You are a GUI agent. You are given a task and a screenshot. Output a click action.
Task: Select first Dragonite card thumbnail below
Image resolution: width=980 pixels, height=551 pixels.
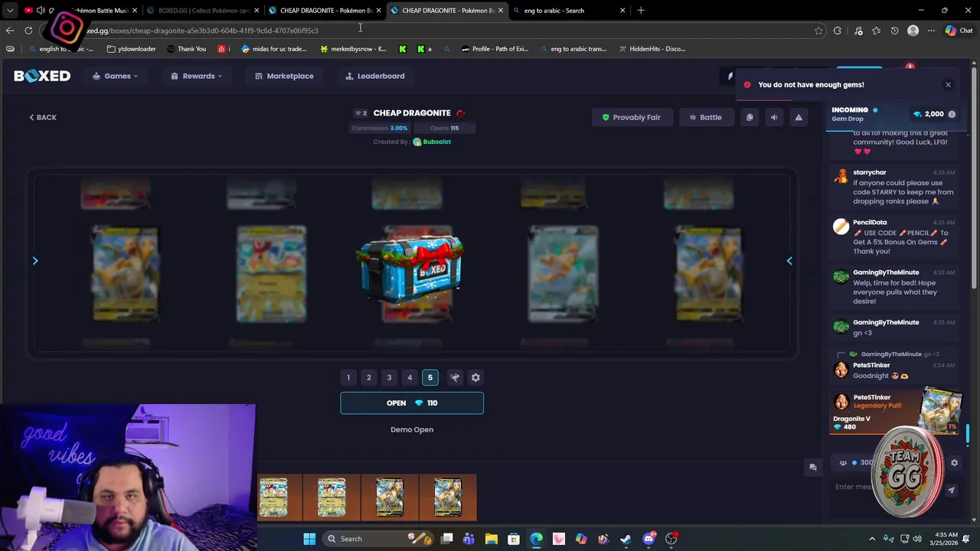point(273,497)
